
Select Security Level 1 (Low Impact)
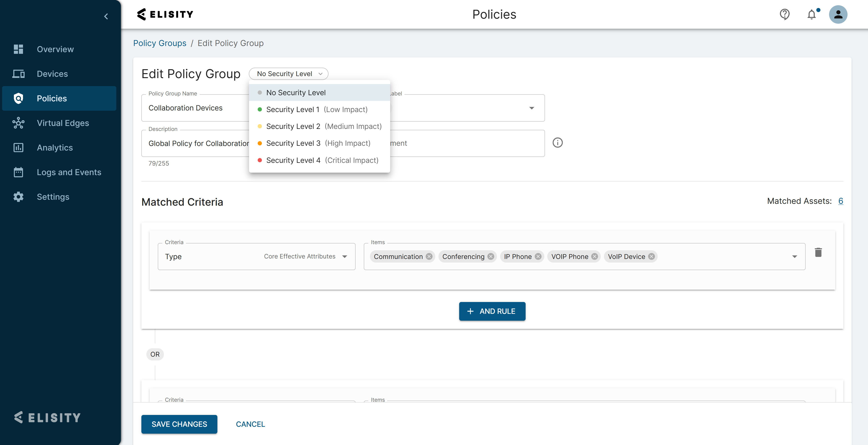[x=317, y=110]
